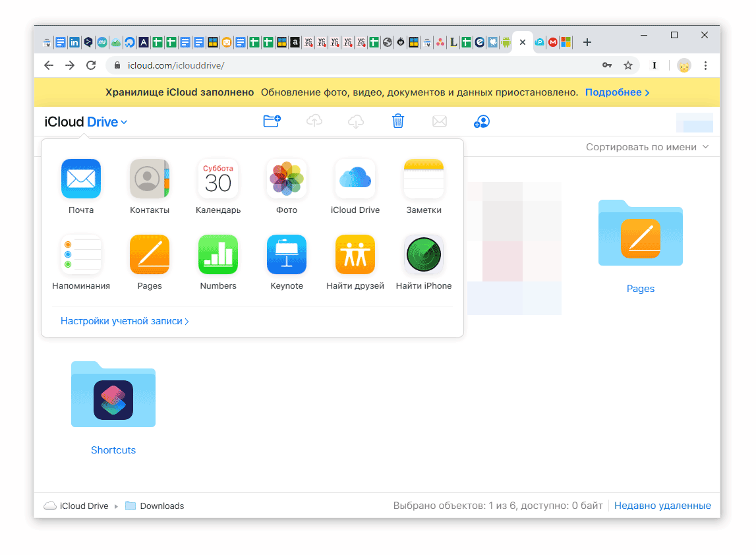This screenshot has height=555, width=756.
Task: Open Настройки учетной записи link
Action: point(125,322)
